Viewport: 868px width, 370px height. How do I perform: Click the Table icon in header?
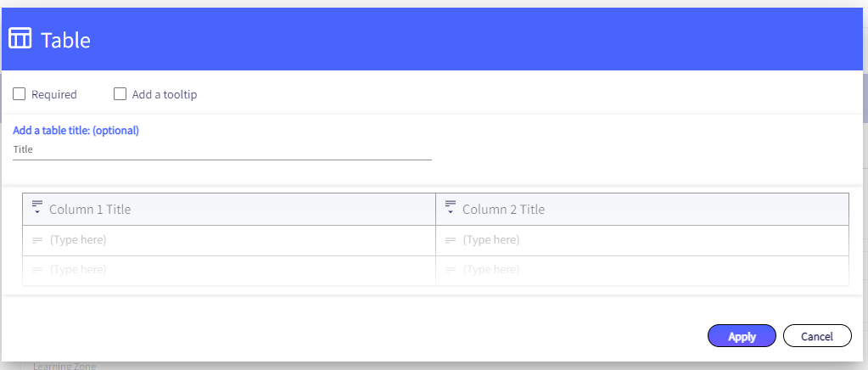tap(20, 39)
